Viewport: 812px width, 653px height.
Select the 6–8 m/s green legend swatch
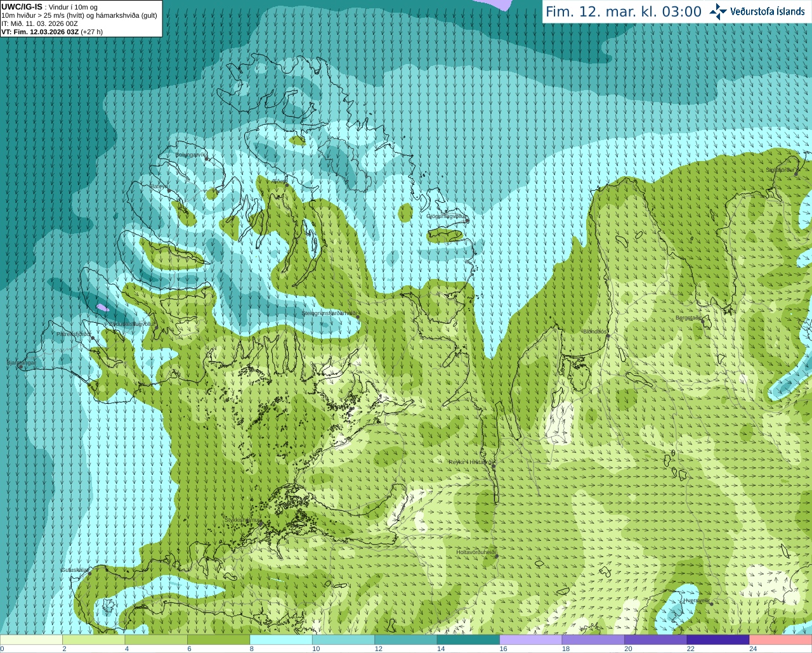pos(219,639)
